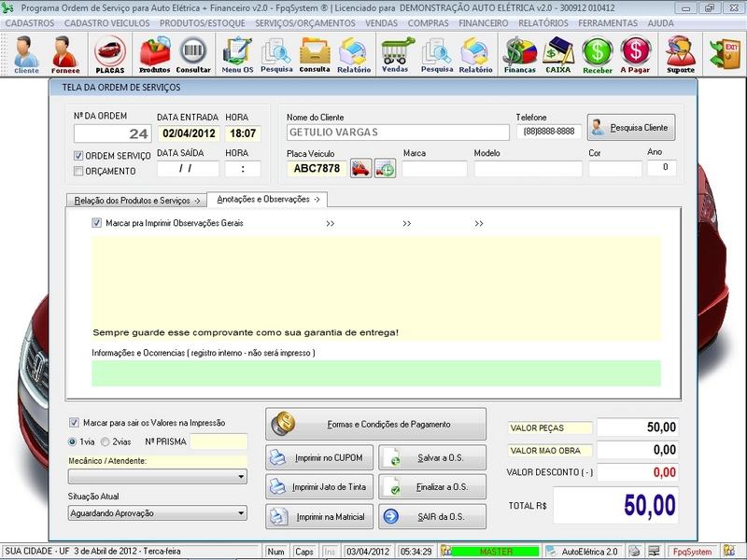Toggle Marcar pra Imprimir Observações Gerais
This screenshot has width=747, height=560.
click(97, 223)
